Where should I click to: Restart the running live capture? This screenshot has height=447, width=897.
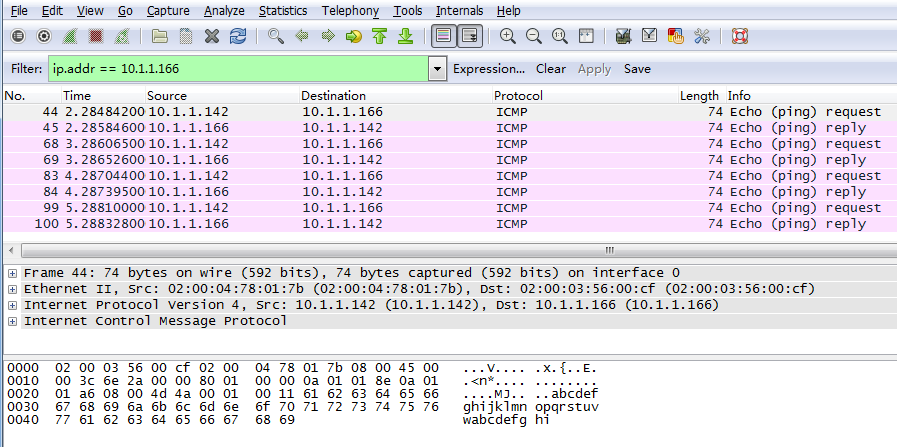[121, 37]
